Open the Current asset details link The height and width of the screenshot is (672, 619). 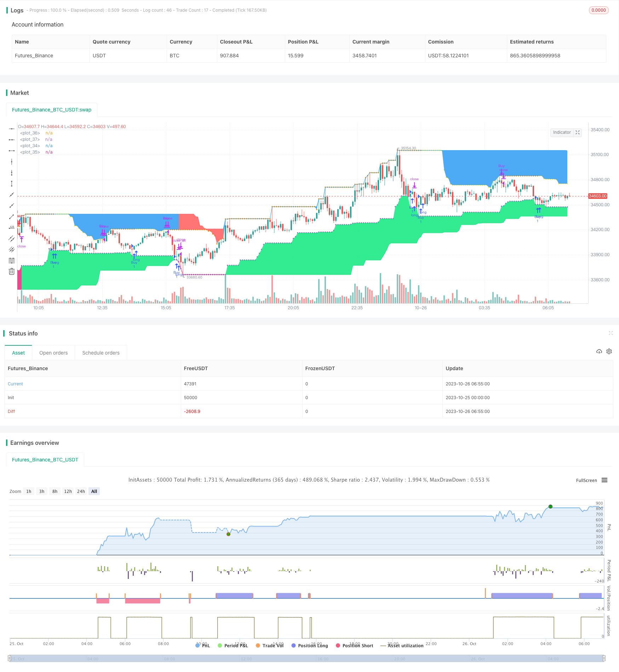pos(15,384)
